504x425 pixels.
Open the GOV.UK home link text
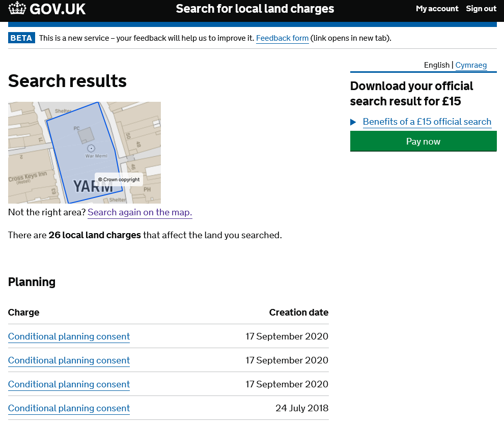58,9
